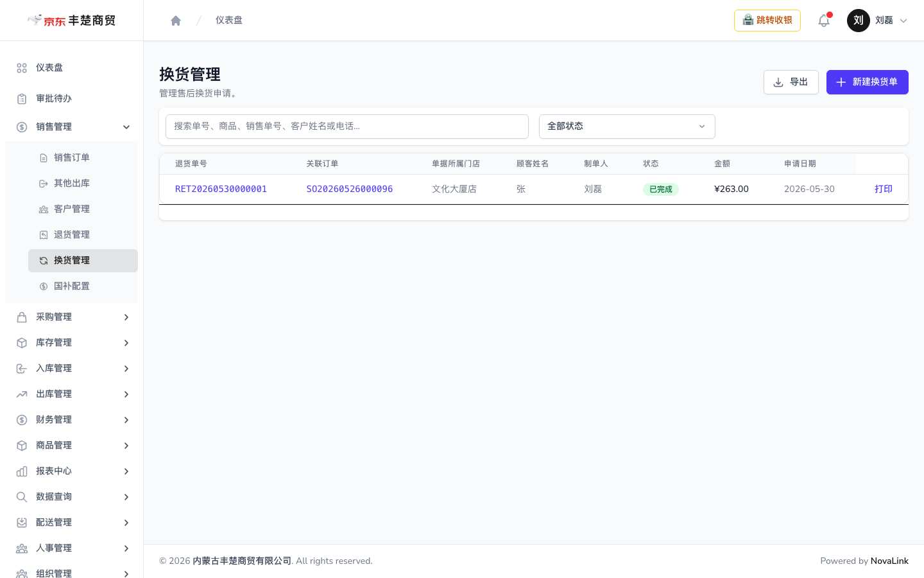Open return order RET20260530000001
The image size is (924, 578).
tap(221, 189)
